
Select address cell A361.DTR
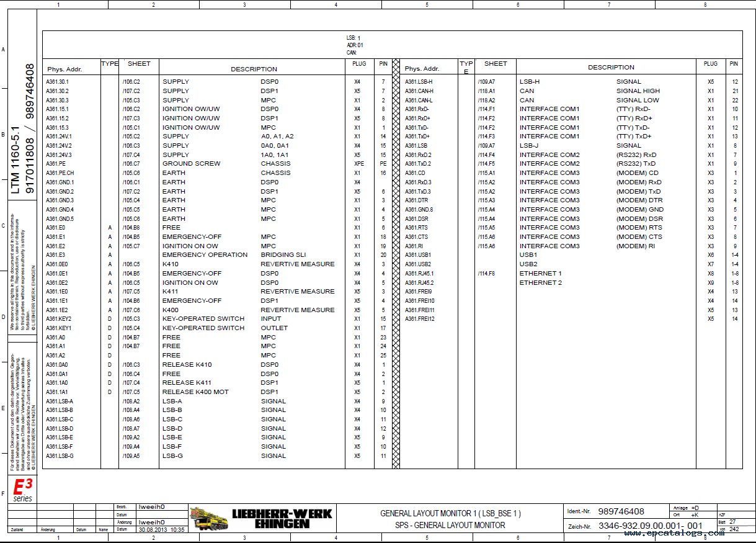[416, 200]
